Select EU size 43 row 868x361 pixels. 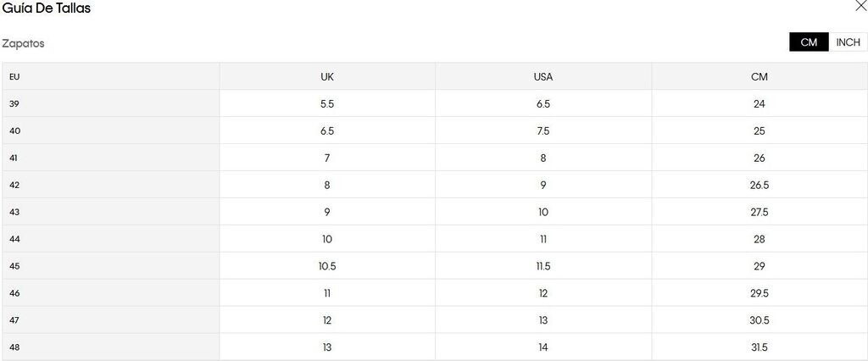click(14, 212)
